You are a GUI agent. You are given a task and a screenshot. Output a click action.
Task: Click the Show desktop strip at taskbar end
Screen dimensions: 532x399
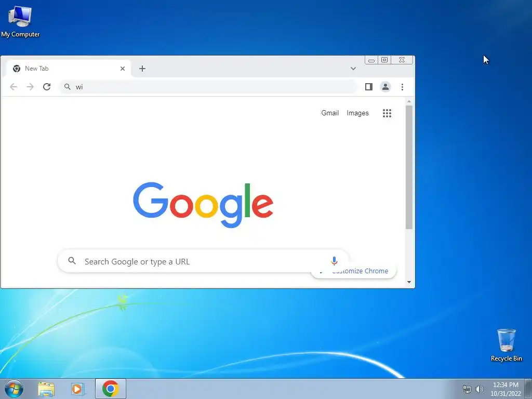[x=528, y=389]
